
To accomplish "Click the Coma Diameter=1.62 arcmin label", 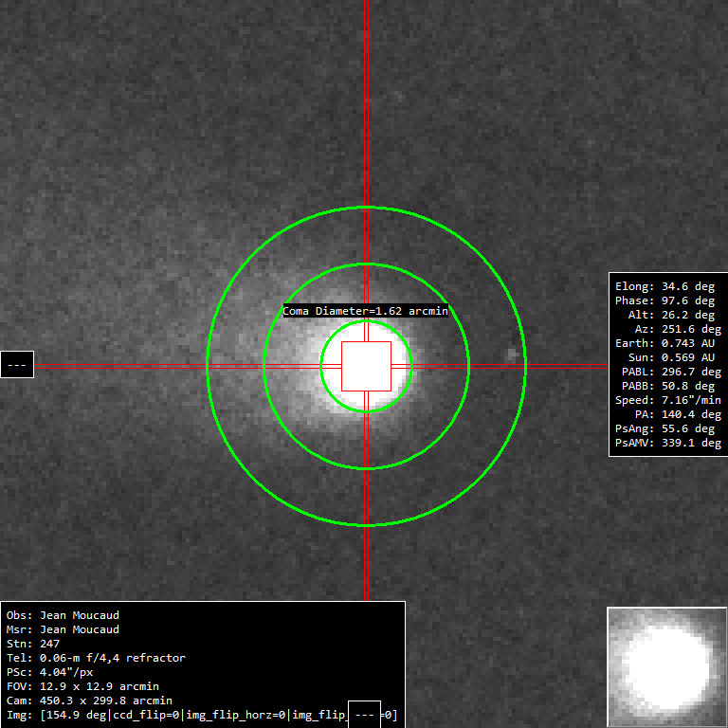I will 365,311.
